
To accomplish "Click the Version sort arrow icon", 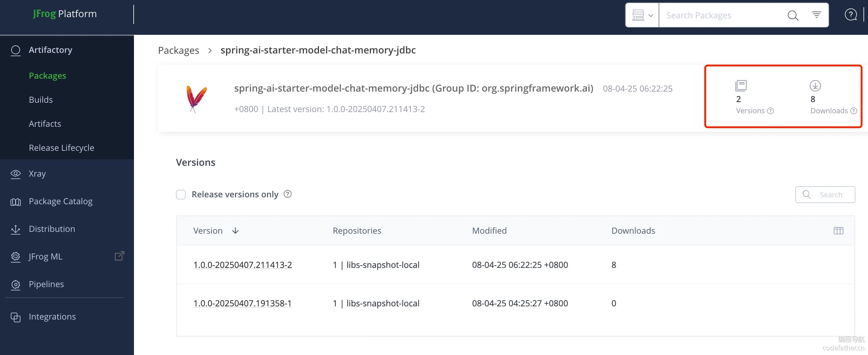I will 235,231.
